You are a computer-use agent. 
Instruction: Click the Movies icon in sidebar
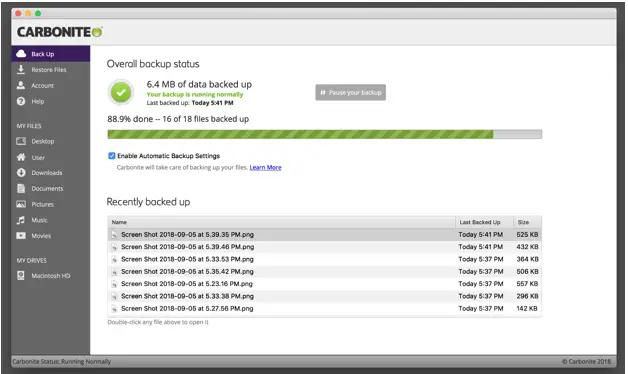tap(21, 235)
